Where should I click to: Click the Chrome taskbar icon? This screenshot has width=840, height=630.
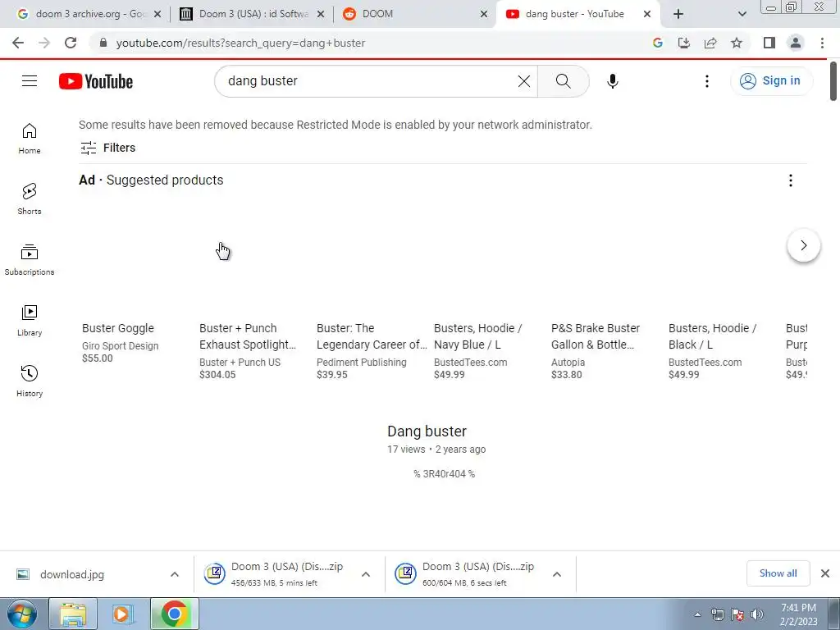pyautogui.click(x=174, y=614)
